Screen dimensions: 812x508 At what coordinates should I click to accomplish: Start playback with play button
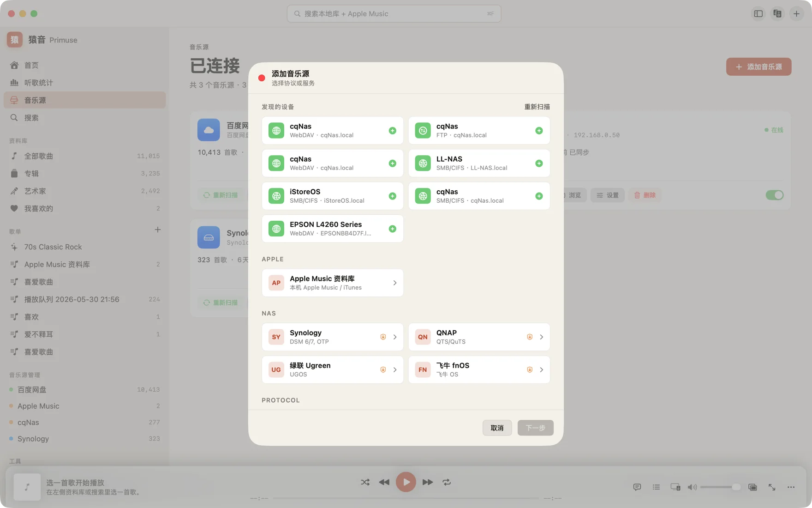pyautogui.click(x=406, y=482)
